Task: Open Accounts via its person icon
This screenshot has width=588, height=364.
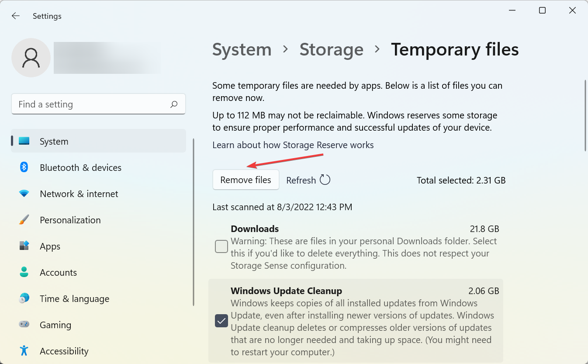Action: click(x=24, y=272)
